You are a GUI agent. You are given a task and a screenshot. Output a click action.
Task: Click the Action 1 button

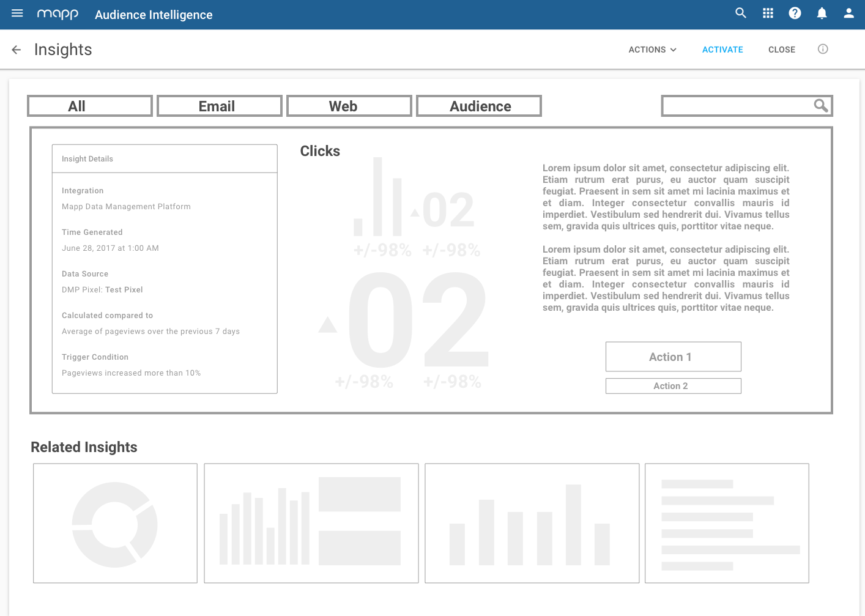(x=673, y=357)
